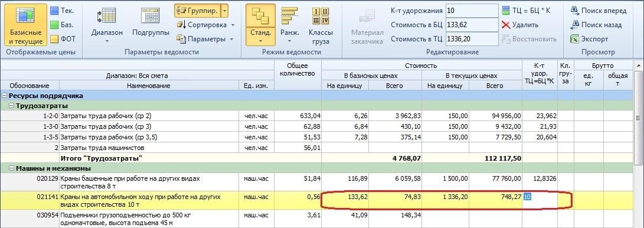The height and width of the screenshot is (228, 644).
Task: Open the Параметры dropdown
Action: (x=205, y=39)
